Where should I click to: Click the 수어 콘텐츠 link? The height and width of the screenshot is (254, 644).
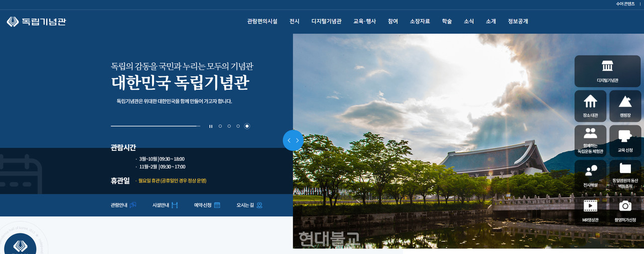pyautogui.click(x=625, y=4)
